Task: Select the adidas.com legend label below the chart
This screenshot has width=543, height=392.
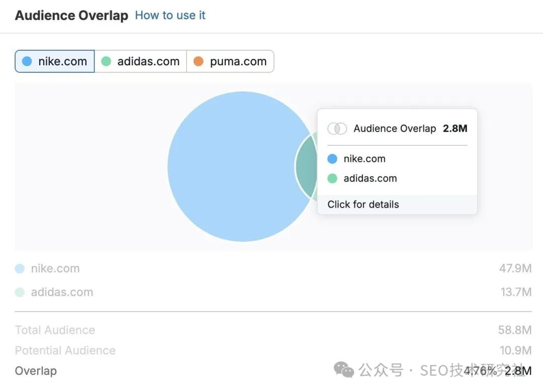Action: point(62,292)
